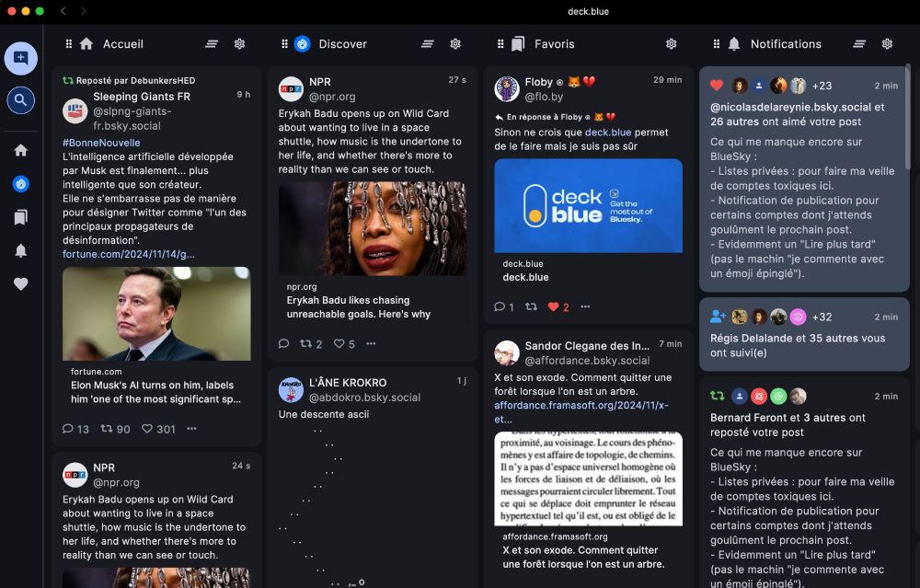
Task: Open Sandor Clegane profile avatar
Action: (507, 353)
